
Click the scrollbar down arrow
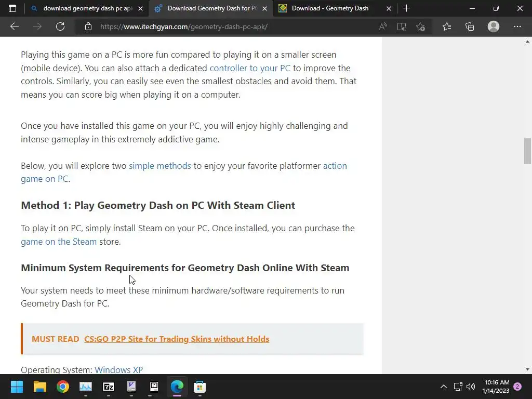pyautogui.click(x=527, y=369)
